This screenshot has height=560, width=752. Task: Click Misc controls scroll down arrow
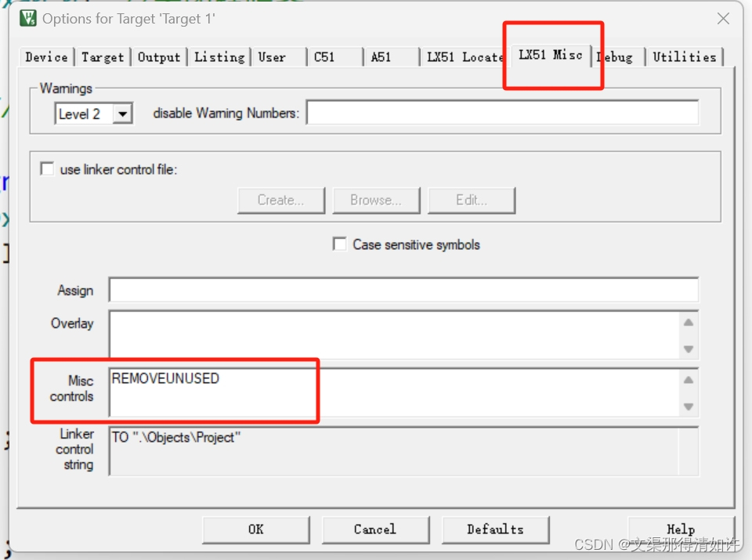click(x=689, y=406)
